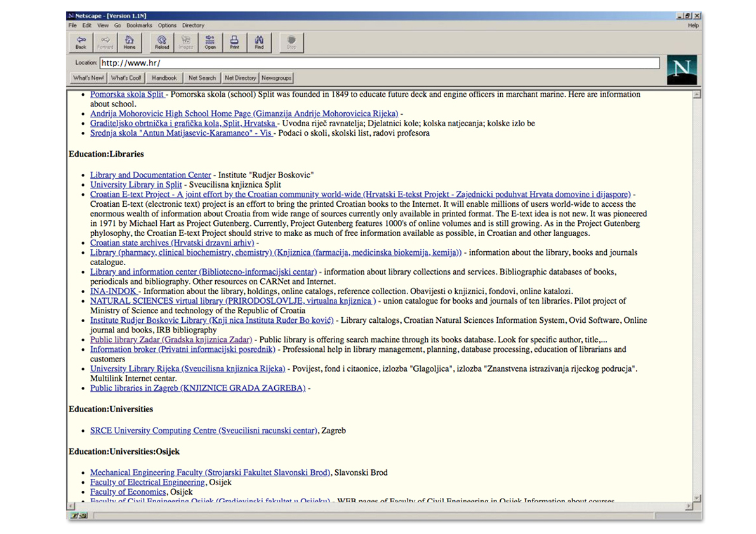
Task: Print the page using toolbar icon
Action: tap(234, 42)
